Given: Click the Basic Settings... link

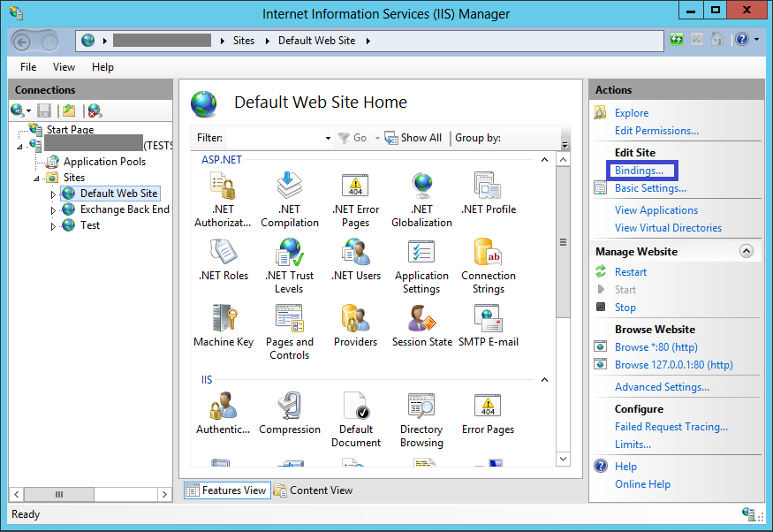Looking at the screenshot, I should pyautogui.click(x=650, y=188).
